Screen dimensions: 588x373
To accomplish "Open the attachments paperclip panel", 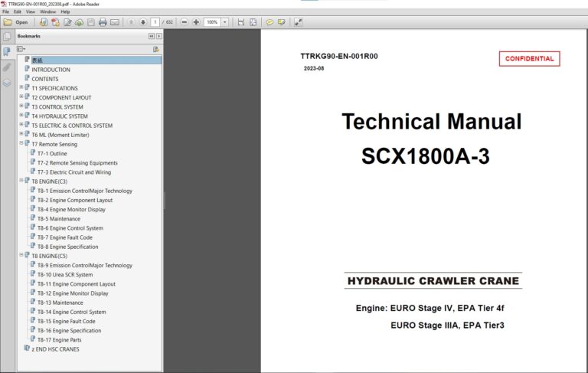I will 7,67.
